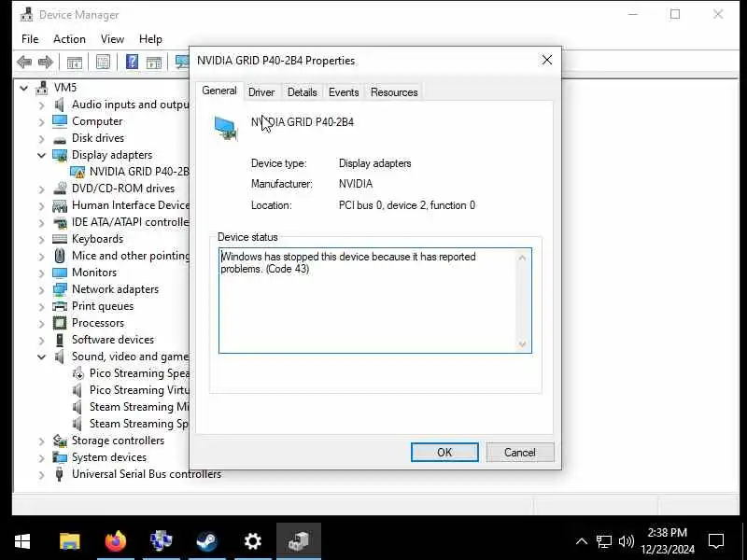The width and height of the screenshot is (747, 560).
Task: Click the Show/Hide Console Tree toolbar icon
Action: tap(75, 62)
